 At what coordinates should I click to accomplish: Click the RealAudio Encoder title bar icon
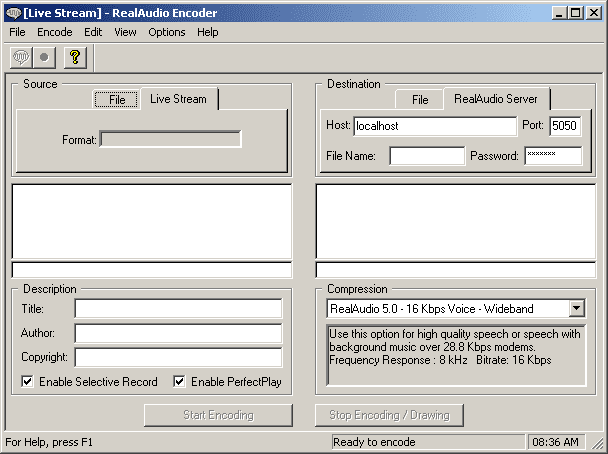pos(12,12)
